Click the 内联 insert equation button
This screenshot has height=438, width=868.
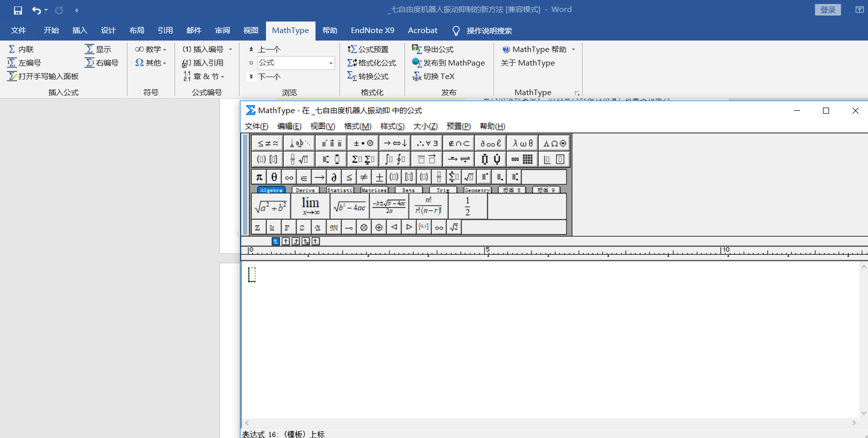[x=21, y=49]
